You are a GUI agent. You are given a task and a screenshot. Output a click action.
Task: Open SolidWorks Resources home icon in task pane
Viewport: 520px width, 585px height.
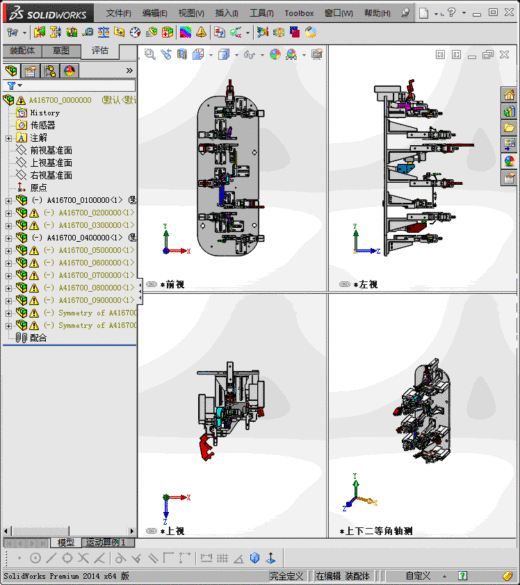pyautogui.click(x=509, y=95)
